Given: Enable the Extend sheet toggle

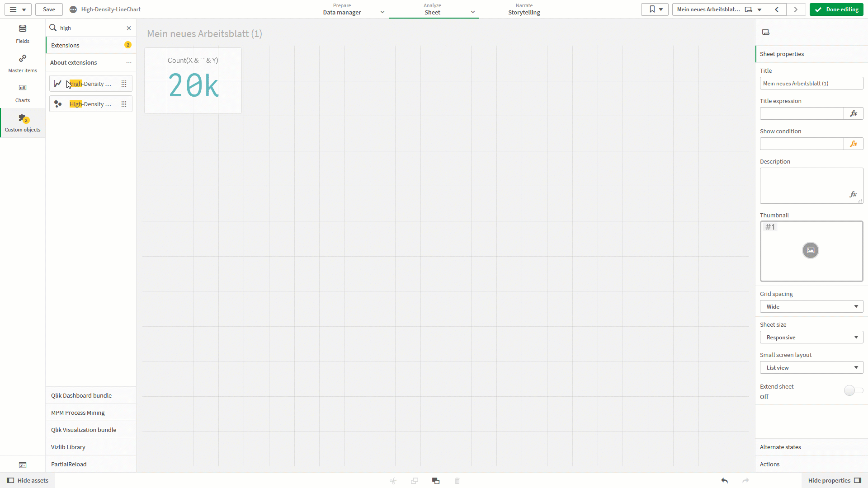Looking at the screenshot, I should coord(854,390).
